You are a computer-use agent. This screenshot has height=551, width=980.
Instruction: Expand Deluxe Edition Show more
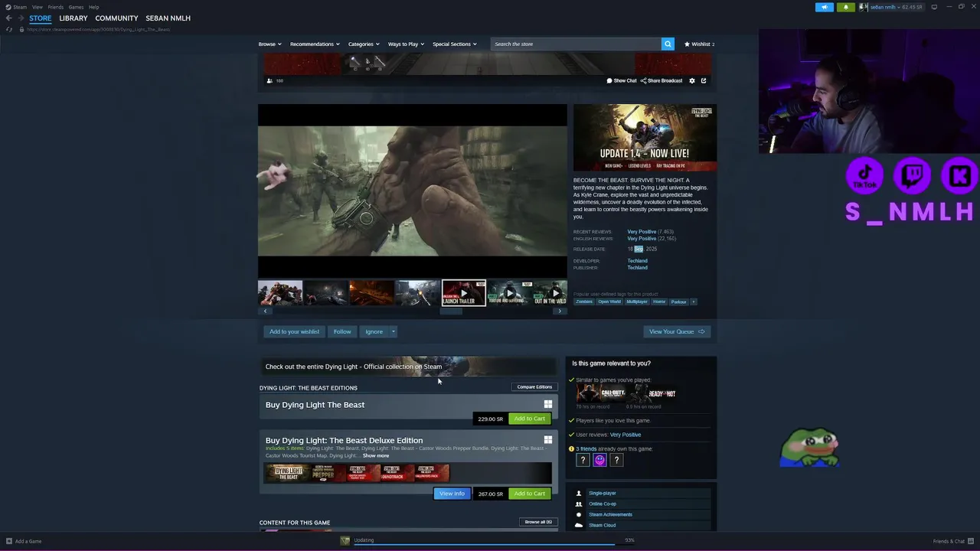376,456
